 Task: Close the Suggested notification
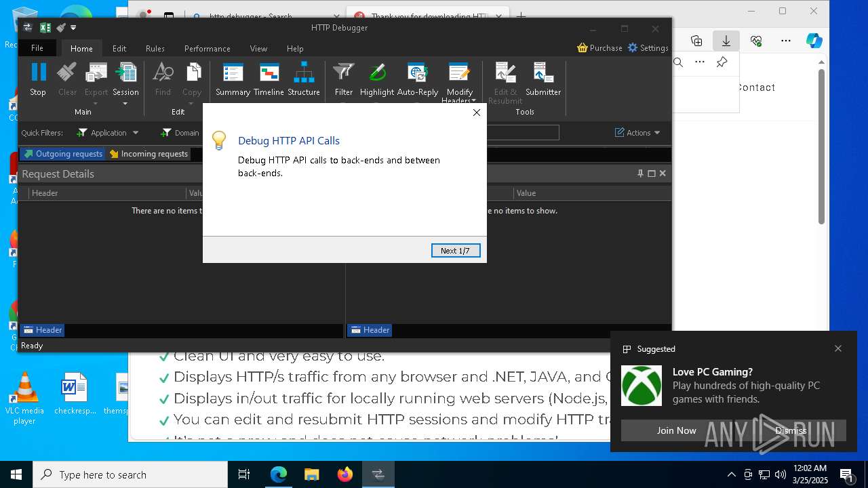(838, 348)
